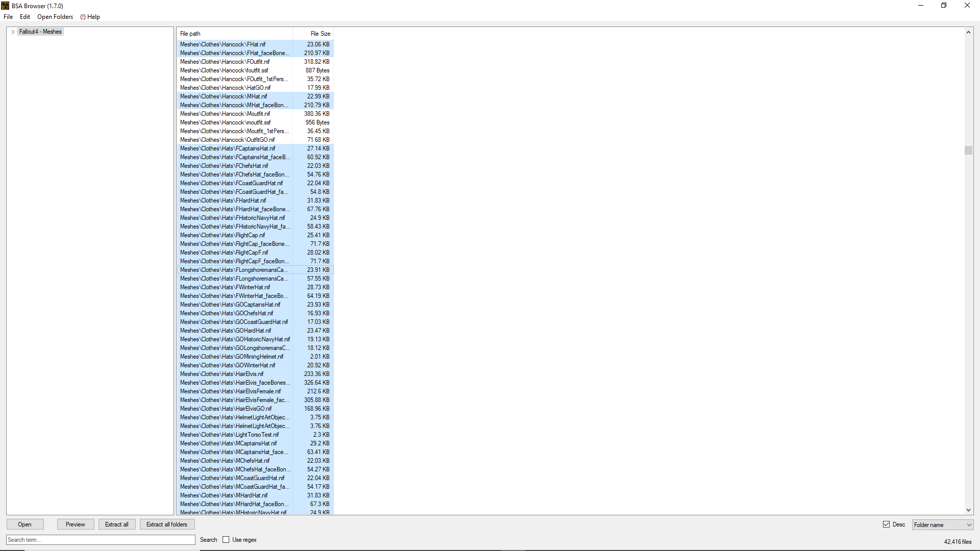This screenshot has width=980, height=551.
Task: Select Meshes\Clothes\Hats\LightTorsoTest.nif row
Action: tap(255, 435)
